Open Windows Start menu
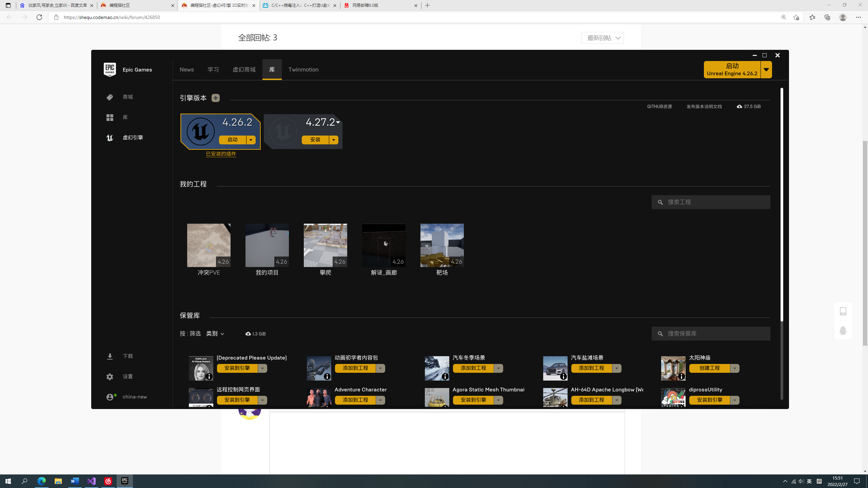868x488 pixels. 8,481
